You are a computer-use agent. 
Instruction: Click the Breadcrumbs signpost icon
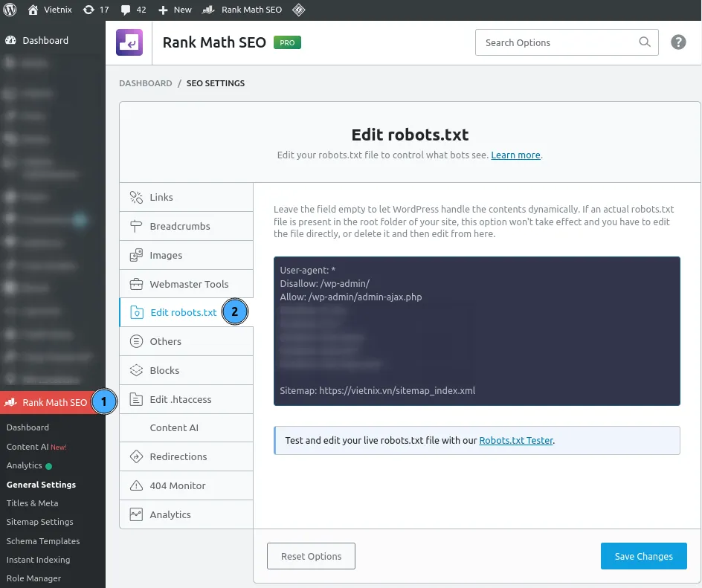point(136,226)
